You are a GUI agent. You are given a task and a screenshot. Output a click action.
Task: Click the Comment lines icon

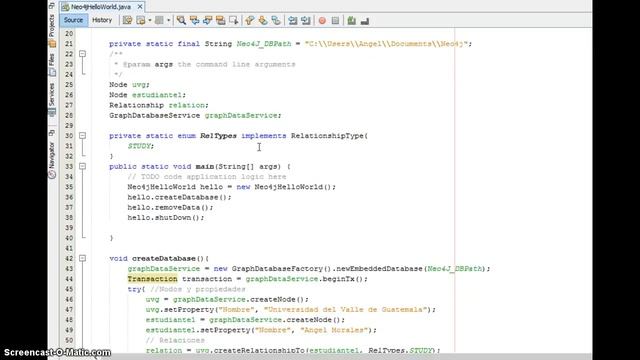[x=351, y=20]
